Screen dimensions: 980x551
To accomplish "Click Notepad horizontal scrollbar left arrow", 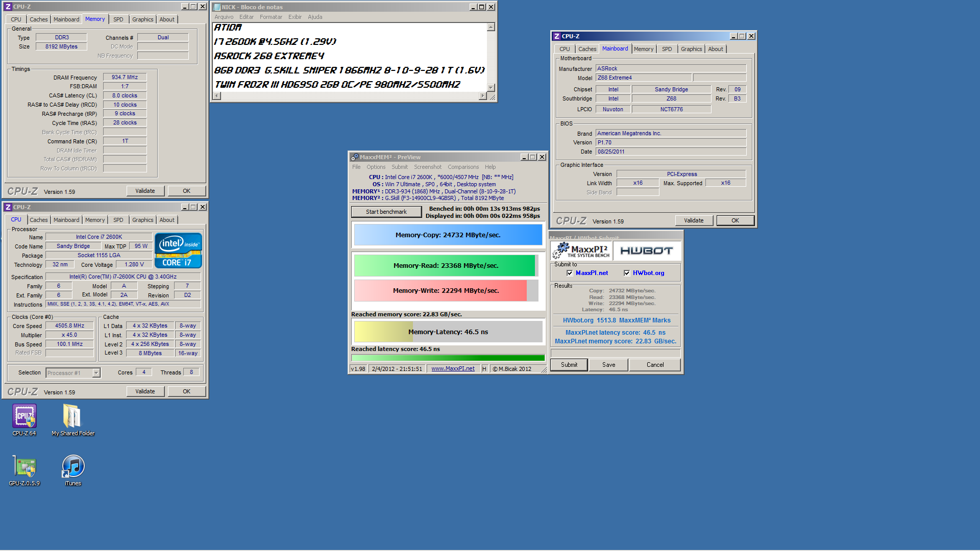I will 217,96.
